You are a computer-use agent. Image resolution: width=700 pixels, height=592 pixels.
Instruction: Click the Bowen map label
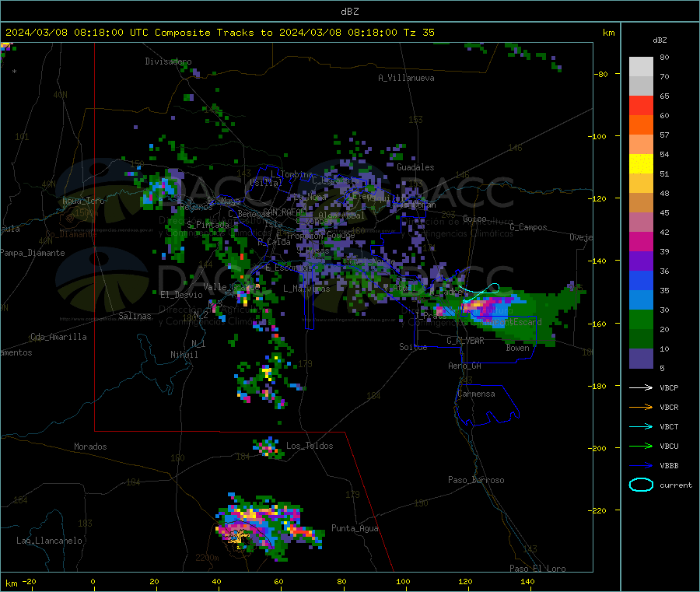click(517, 348)
